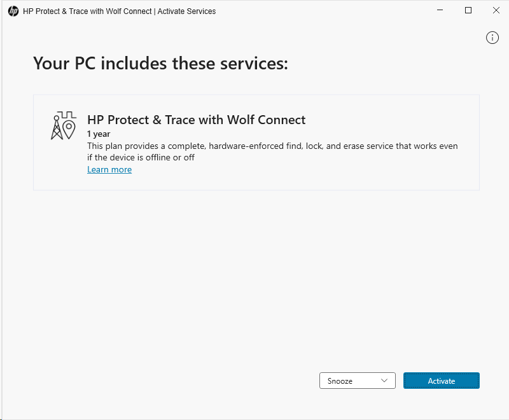Open the info icon at top right
This screenshot has height=420, width=509.
coord(492,38)
